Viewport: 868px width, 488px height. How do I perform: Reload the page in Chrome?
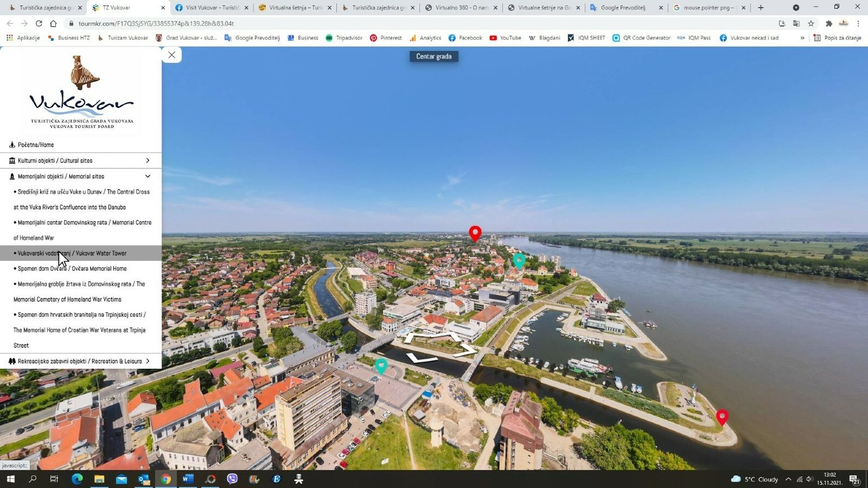(38, 24)
